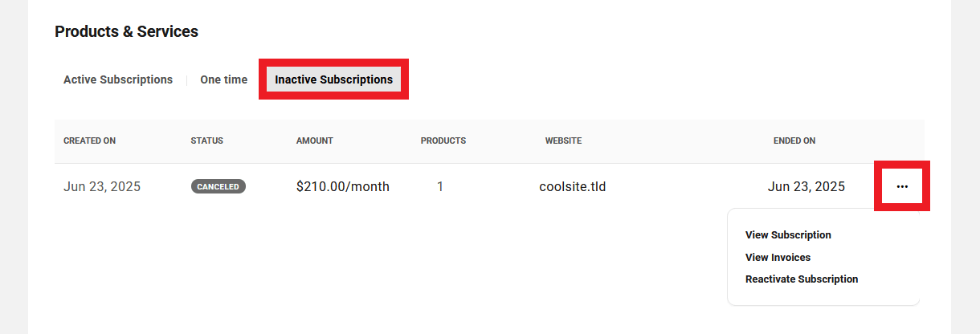This screenshot has height=334, width=980.
Task: Click the Status column header
Action: 206,141
